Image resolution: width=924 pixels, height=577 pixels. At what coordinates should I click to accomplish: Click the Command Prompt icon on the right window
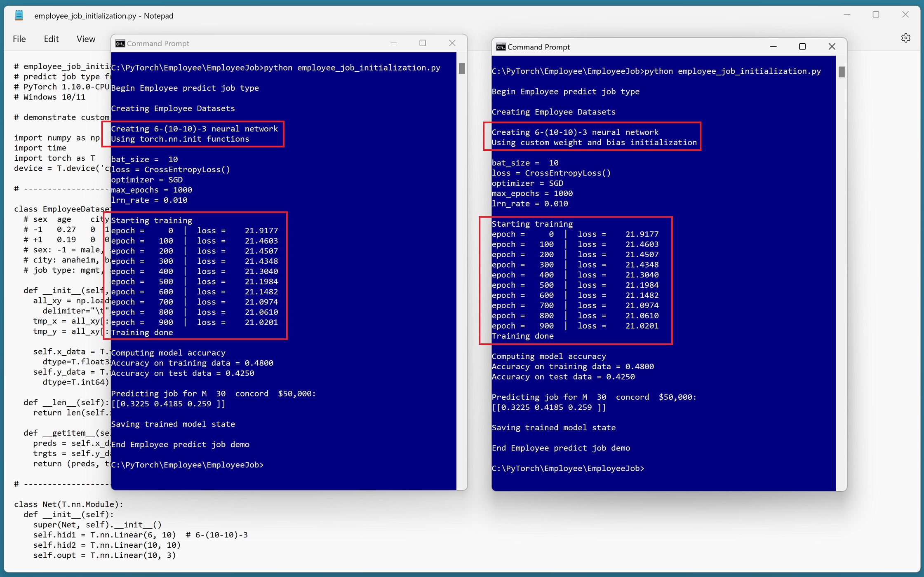click(x=500, y=47)
